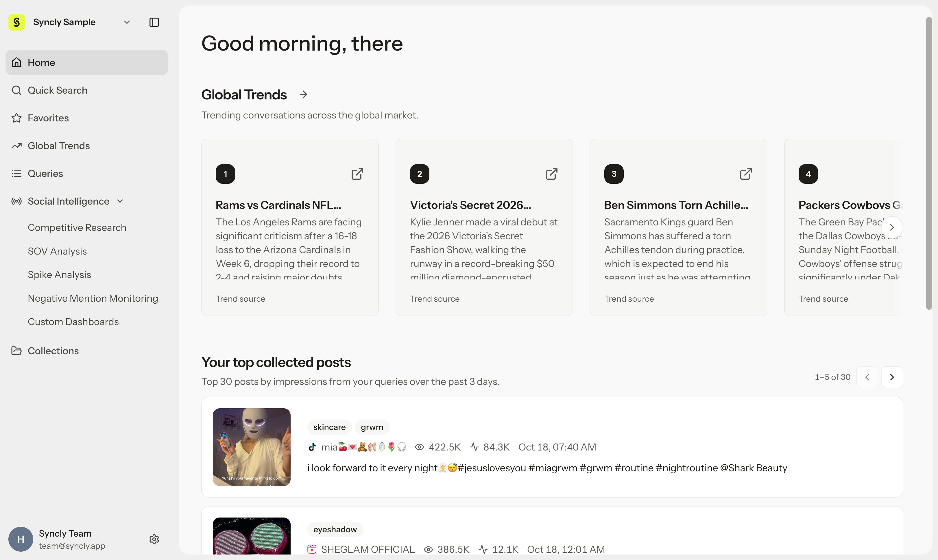Open the Global Trends section heading
The height and width of the screenshot is (560, 938).
(244, 94)
